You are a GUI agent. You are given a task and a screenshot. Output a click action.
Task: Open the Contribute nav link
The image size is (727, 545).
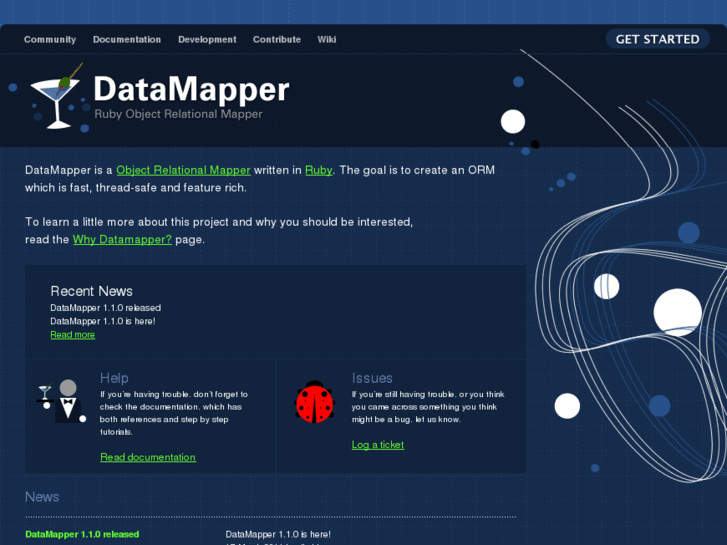[x=277, y=39]
